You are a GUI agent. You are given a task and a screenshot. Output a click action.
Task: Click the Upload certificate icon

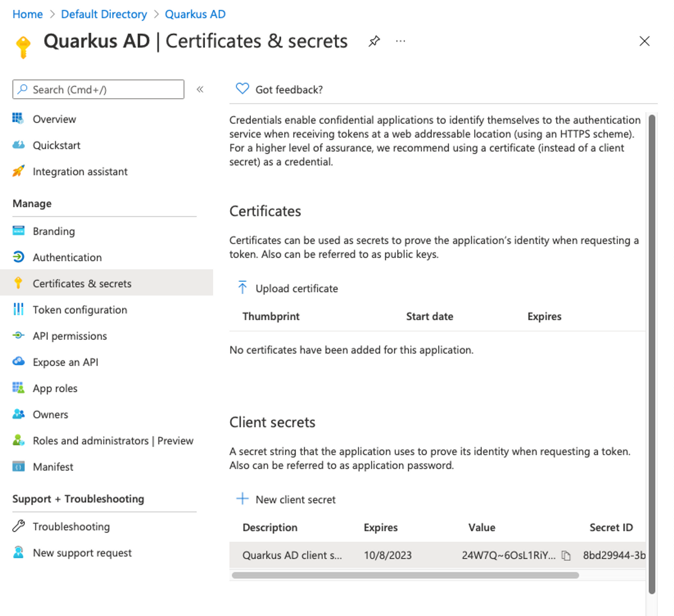[x=243, y=287]
